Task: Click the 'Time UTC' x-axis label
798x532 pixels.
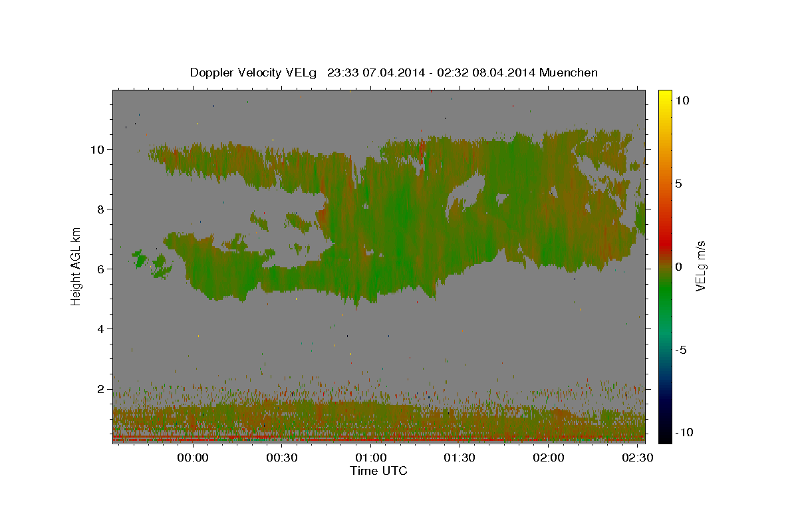Action: (x=378, y=471)
